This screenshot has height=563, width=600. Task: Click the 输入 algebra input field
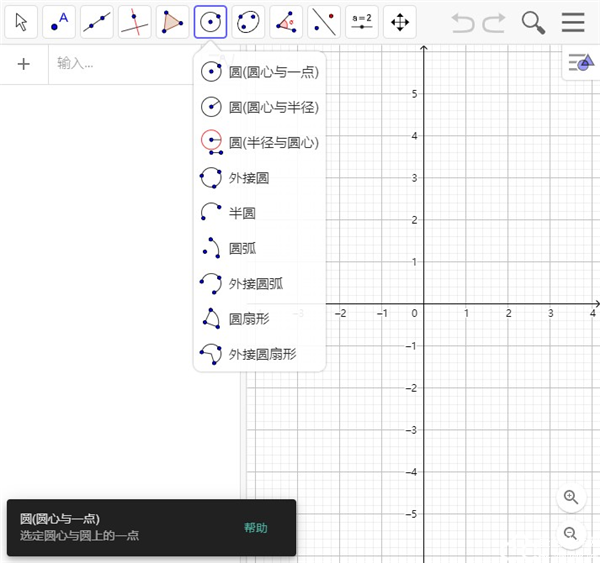point(140,64)
